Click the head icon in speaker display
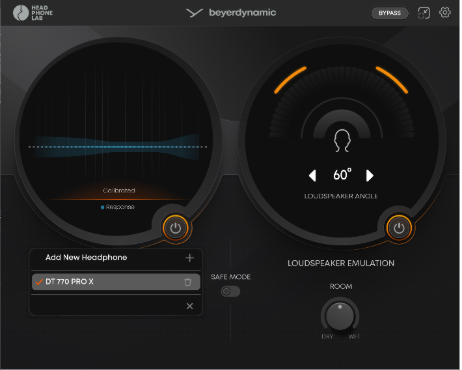The width and height of the screenshot is (462, 370). [342, 141]
